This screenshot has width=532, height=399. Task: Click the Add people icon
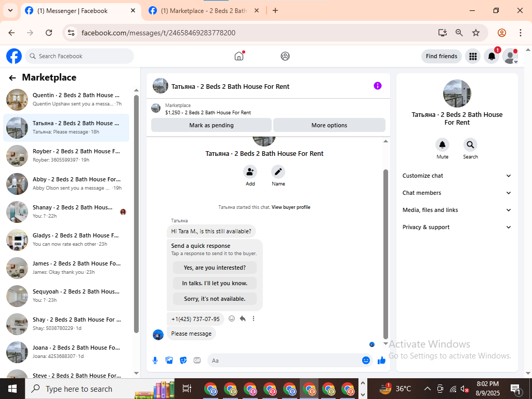pyautogui.click(x=250, y=171)
